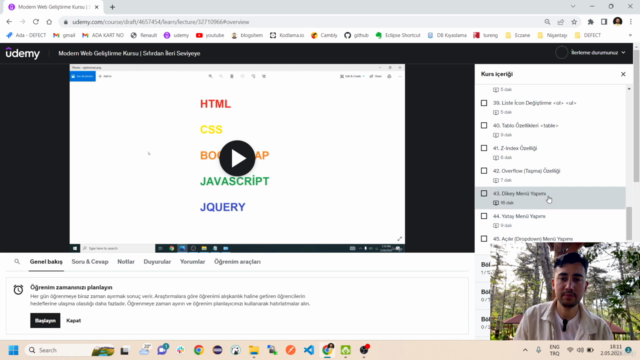Check lecture 45 Açılır Dropdown Menü checkbox
The width and height of the screenshot is (640, 360).
click(x=484, y=238)
